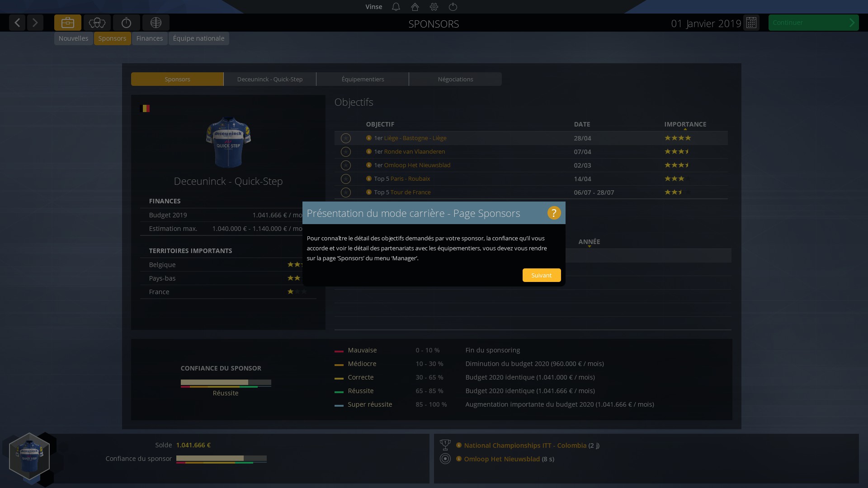Show info for Omloop Het Nieuwsblad objective row

pos(369,165)
